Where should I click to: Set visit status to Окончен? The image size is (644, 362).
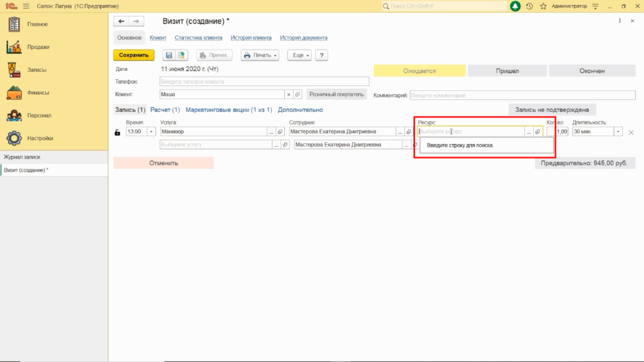point(592,71)
